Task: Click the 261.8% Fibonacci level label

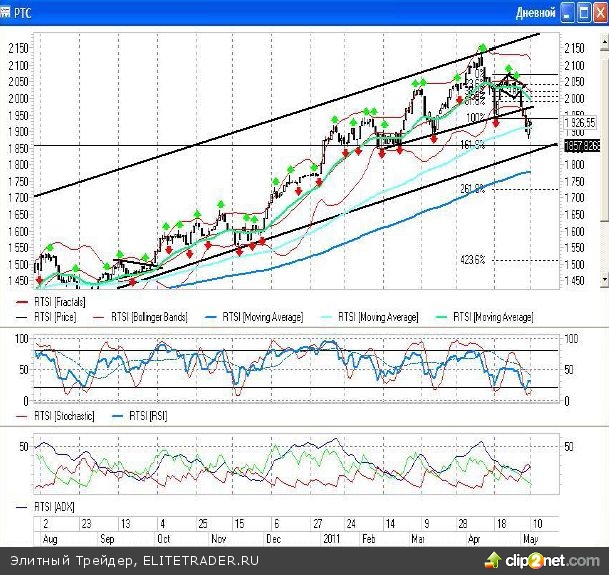Action: pyautogui.click(x=472, y=189)
